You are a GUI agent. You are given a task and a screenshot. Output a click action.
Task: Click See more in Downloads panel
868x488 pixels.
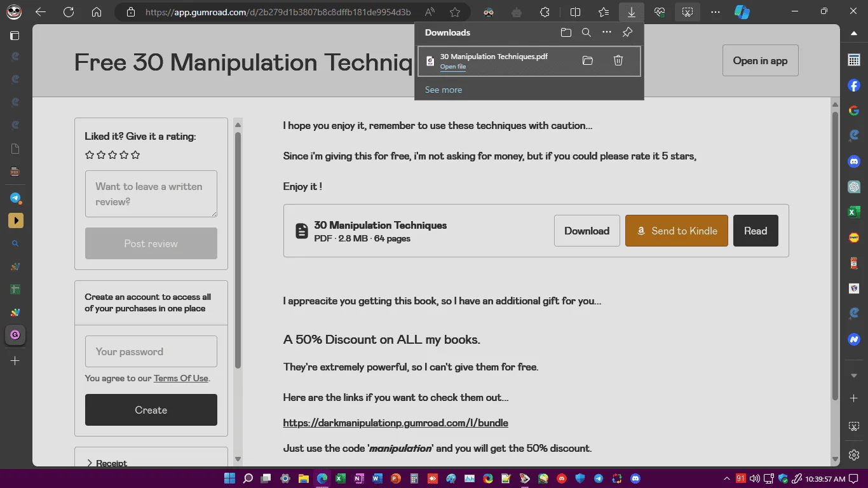pos(444,90)
